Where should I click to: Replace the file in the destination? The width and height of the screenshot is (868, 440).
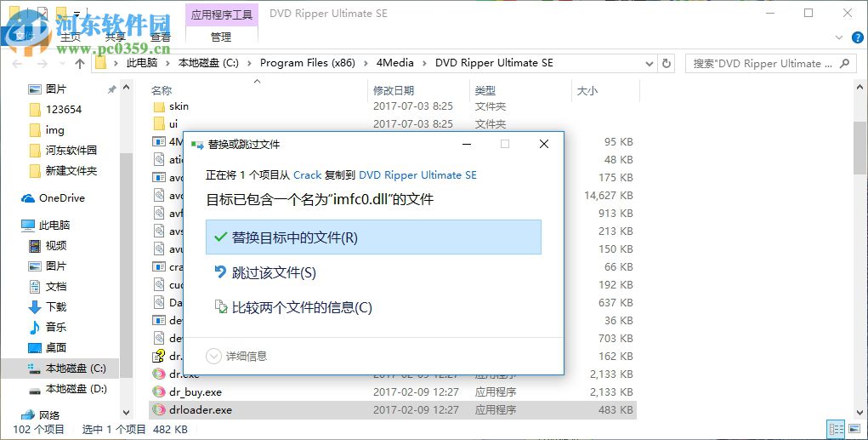click(x=373, y=237)
